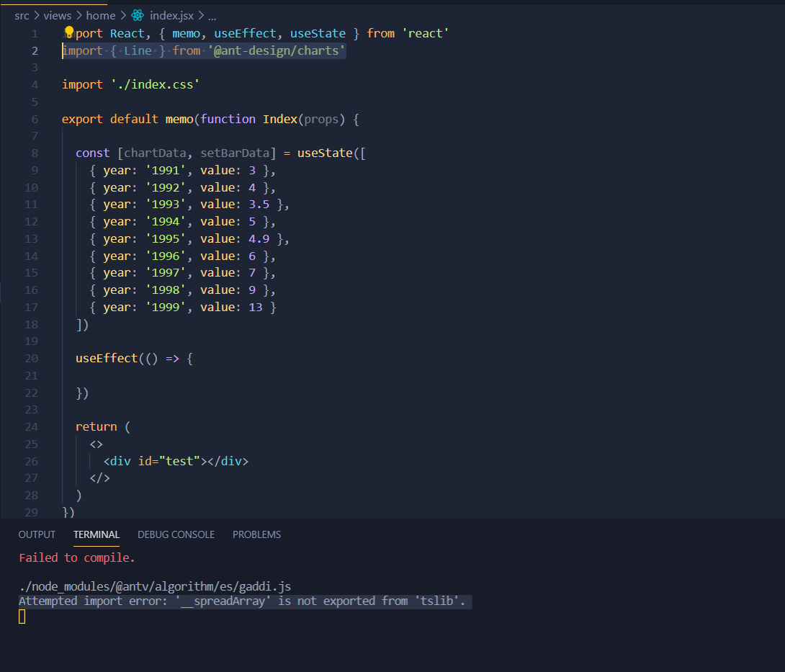Click the 'props' parameter
785x672 pixels.
(321, 120)
